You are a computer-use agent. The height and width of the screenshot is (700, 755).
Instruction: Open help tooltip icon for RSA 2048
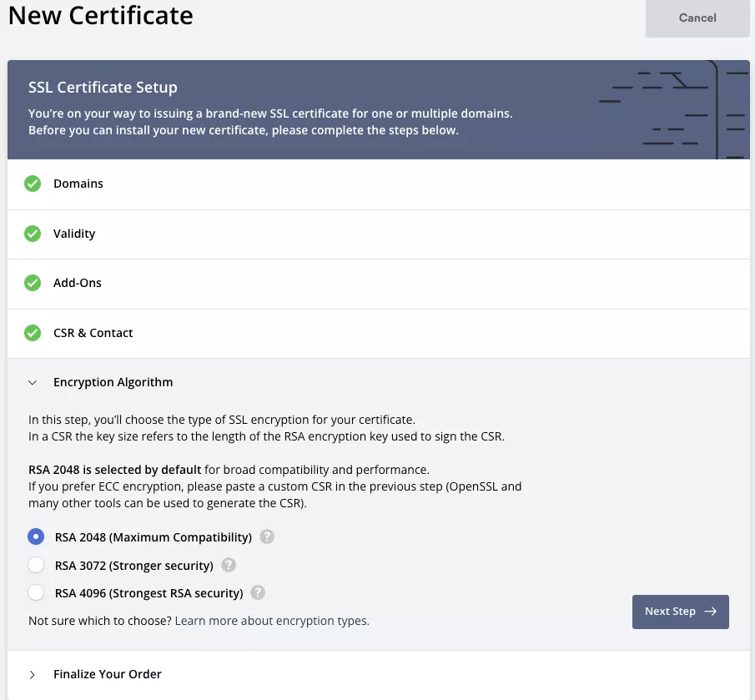coord(267,536)
